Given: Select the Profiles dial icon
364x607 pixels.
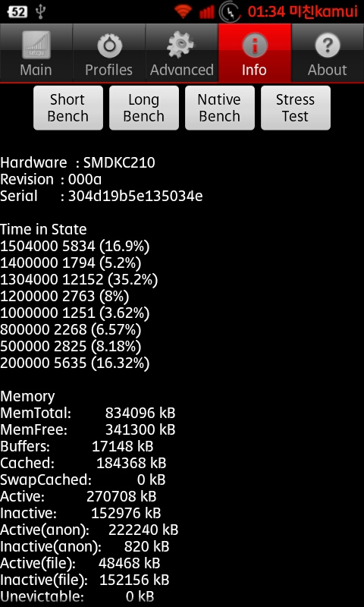Looking at the screenshot, I should tap(109, 46).
